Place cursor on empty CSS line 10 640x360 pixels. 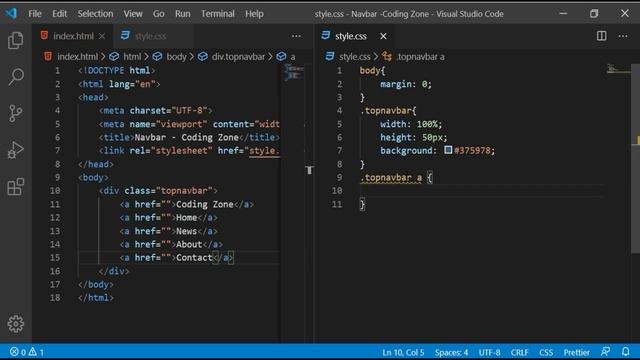[x=482, y=191]
